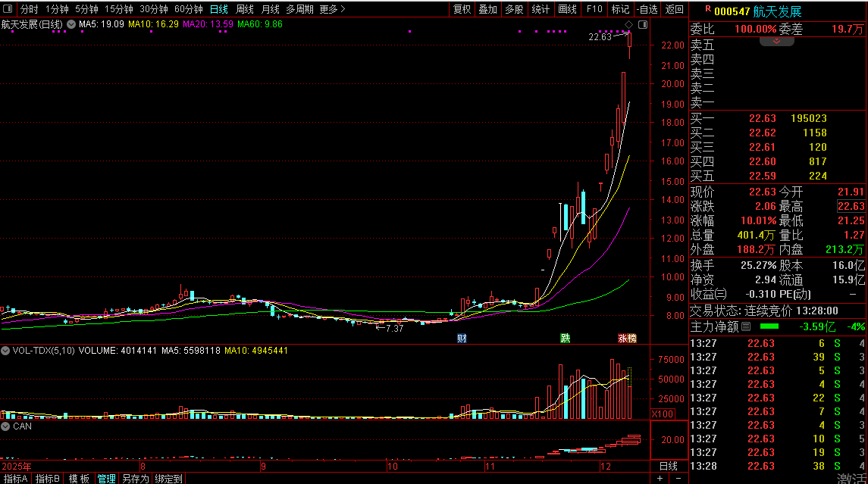Remove from watchlist via -自选
This screenshot has height=484, width=868.
click(647, 9)
